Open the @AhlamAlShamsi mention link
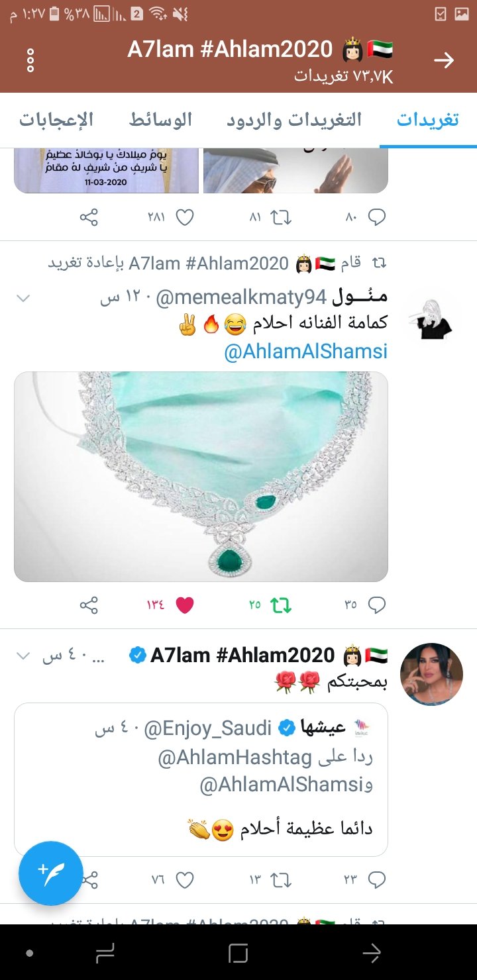The image size is (477, 980). coord(305,352)
